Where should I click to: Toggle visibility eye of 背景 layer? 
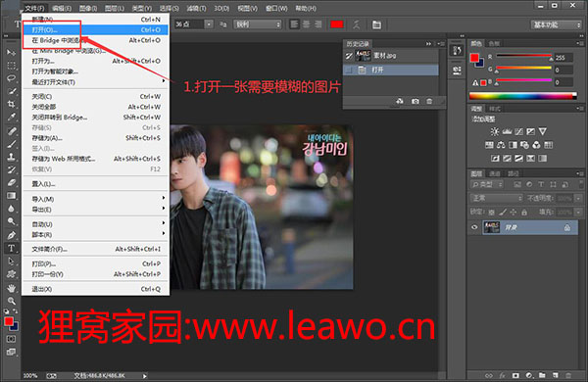coord(474,227)
